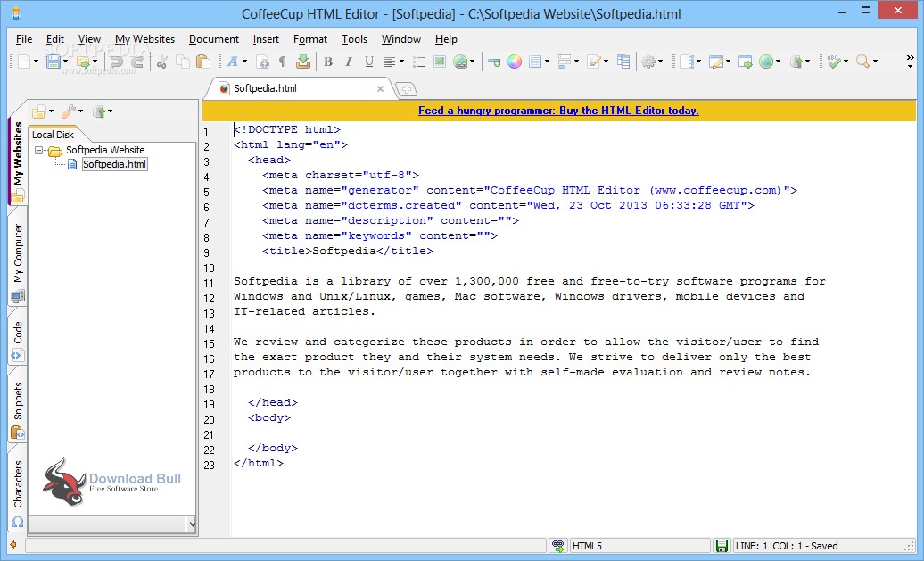This screenshot has height=561, width=924.
Task: Open the color wheel picker
Action: tap(515, 62)
